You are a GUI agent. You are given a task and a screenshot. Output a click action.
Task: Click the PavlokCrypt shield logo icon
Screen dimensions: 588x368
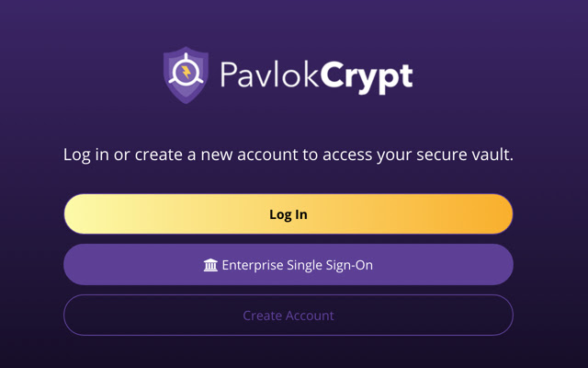(187, 75)
